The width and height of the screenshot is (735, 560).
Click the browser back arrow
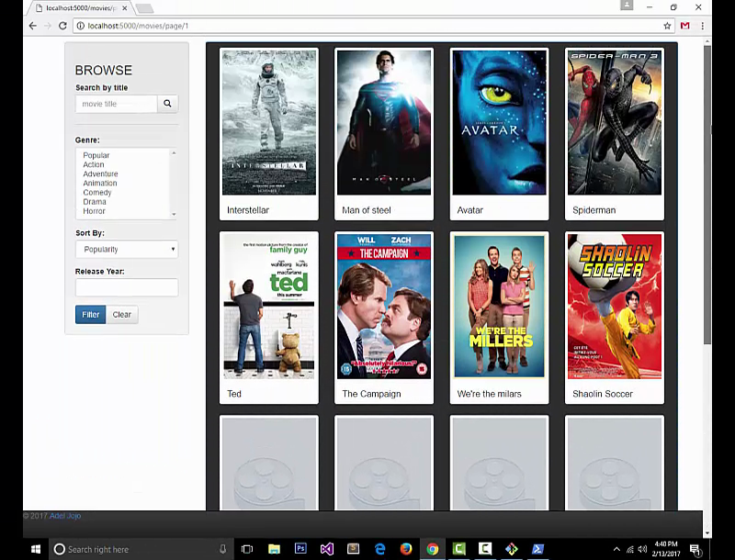[32, 26]
